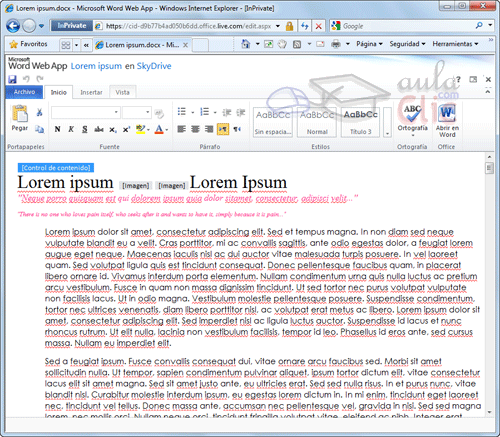Click the browser address bar URL
Viewport: 500px width, 437px height.
(188, 26)
